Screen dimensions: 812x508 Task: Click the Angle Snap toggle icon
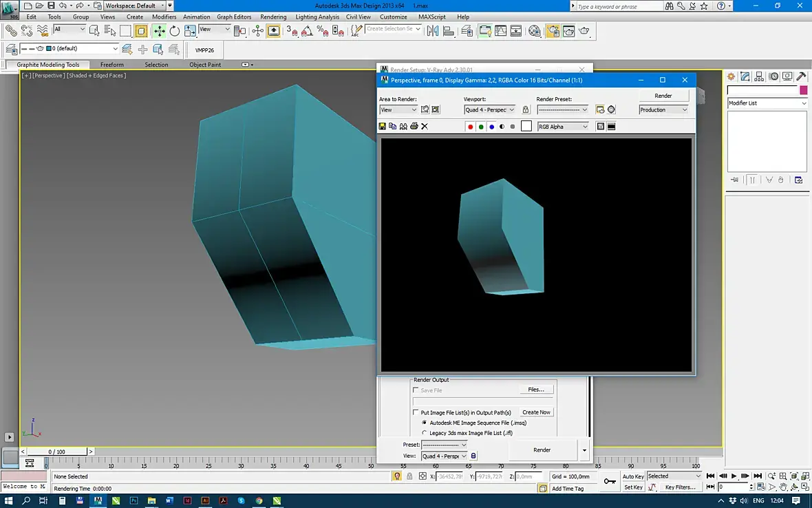click(x=307, y=31)
